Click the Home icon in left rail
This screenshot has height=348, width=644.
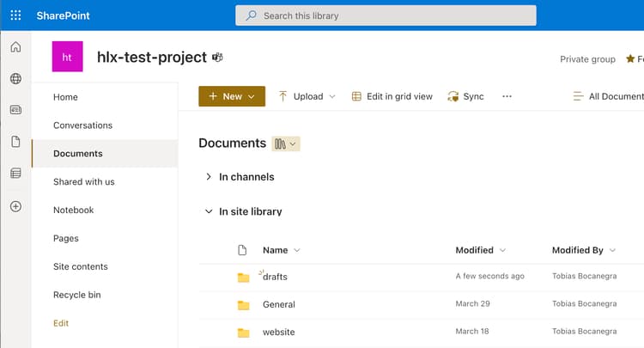point(15,48)
